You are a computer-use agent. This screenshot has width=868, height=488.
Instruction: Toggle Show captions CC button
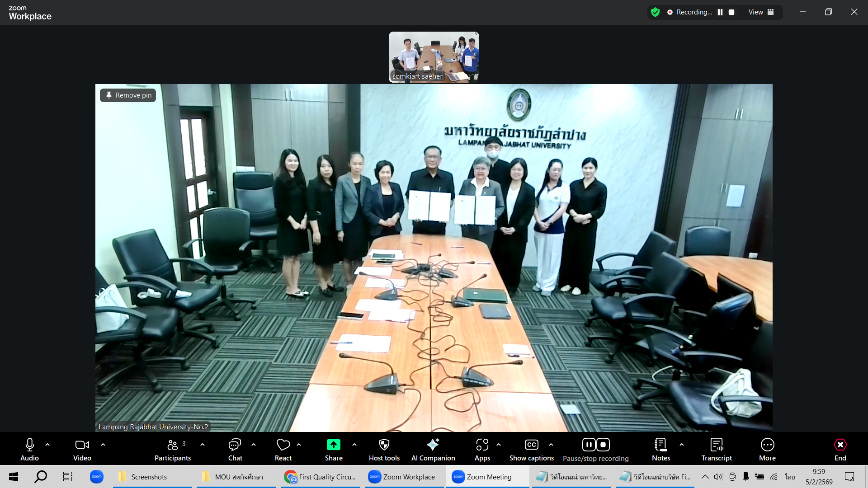click(x=531, y=445)
